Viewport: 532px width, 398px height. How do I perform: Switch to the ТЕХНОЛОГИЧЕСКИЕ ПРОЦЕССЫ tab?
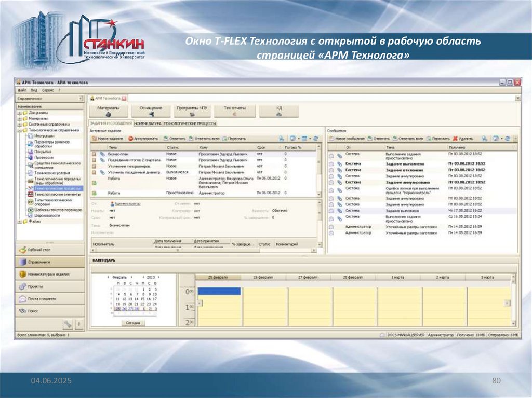(190, 123)
